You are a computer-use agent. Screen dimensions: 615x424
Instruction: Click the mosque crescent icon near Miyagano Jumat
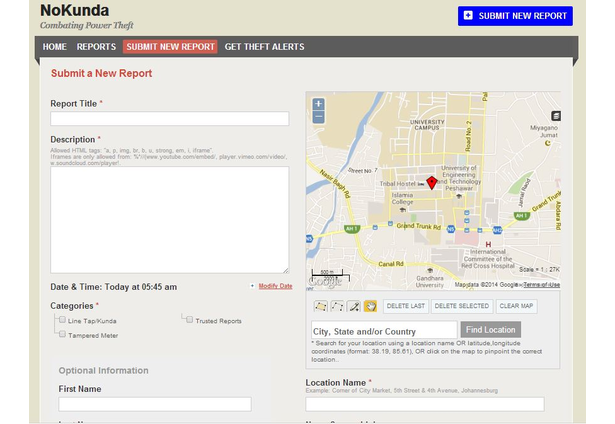click(548, 143)
